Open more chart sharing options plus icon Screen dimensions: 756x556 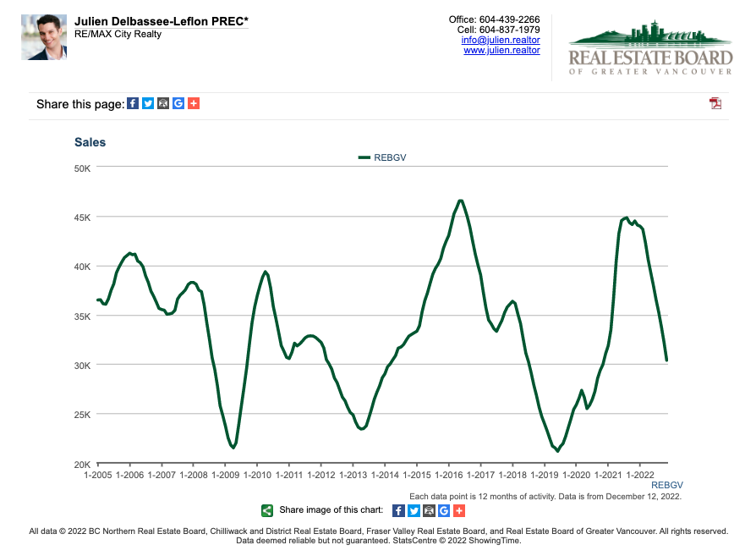pos(458,510)
